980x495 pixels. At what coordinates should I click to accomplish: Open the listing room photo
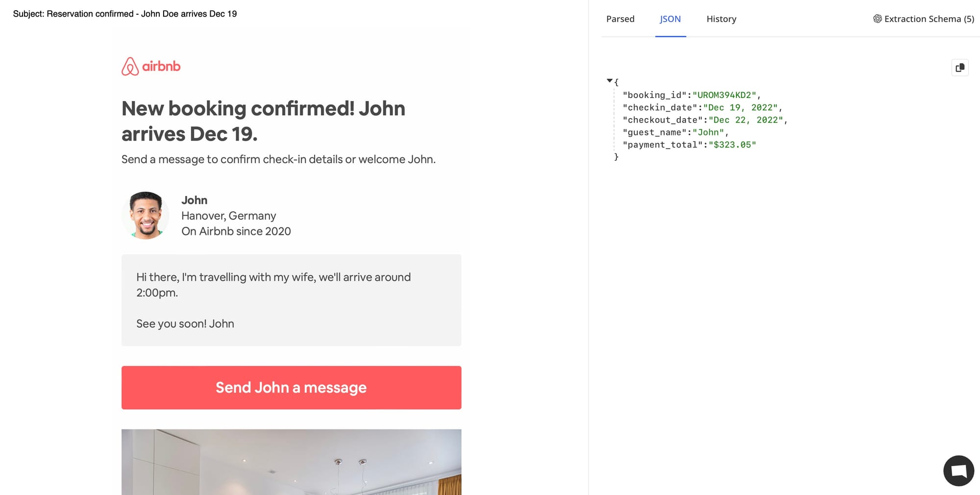291,462
